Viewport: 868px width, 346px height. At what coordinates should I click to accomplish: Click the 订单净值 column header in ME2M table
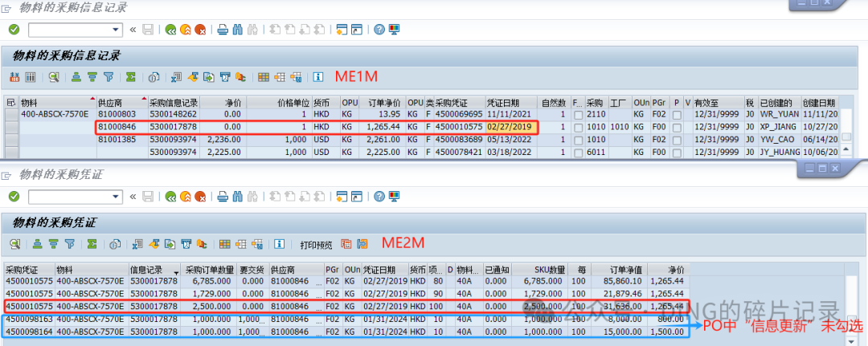click(x=619, y=271)
